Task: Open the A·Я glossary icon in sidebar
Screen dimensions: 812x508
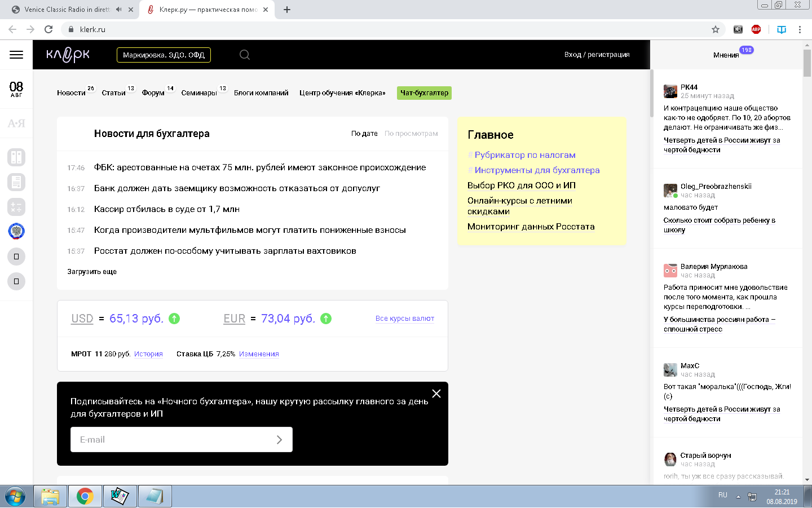Action: [16, 123]
